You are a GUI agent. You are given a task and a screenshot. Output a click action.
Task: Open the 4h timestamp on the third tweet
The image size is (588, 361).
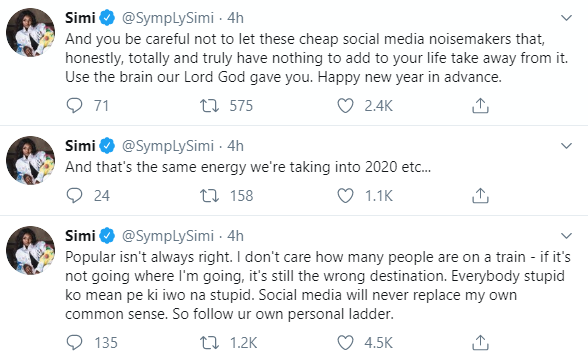click(x=236, y=236)
